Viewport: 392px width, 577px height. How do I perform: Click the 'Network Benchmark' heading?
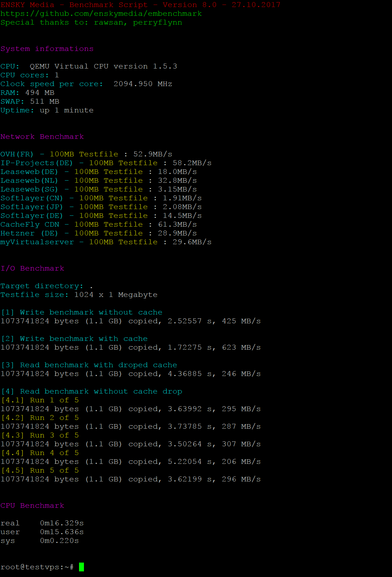click(42, 137)
